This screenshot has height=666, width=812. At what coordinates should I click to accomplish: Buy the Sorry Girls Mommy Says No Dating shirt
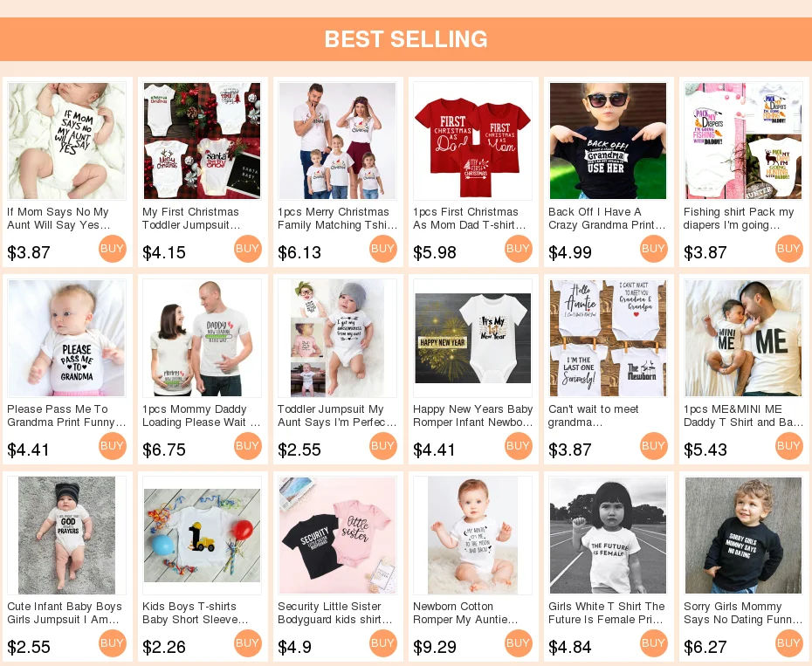pos(788,643)
